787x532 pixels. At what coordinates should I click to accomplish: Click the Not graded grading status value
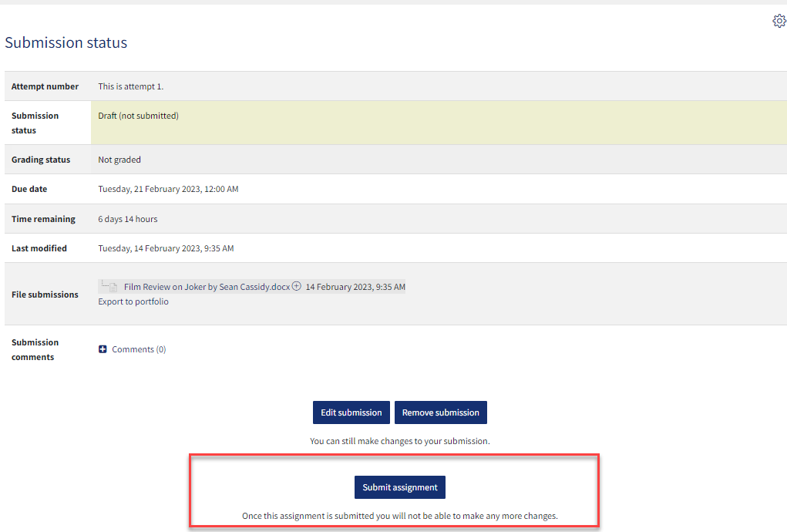click(x=119, y=160)
